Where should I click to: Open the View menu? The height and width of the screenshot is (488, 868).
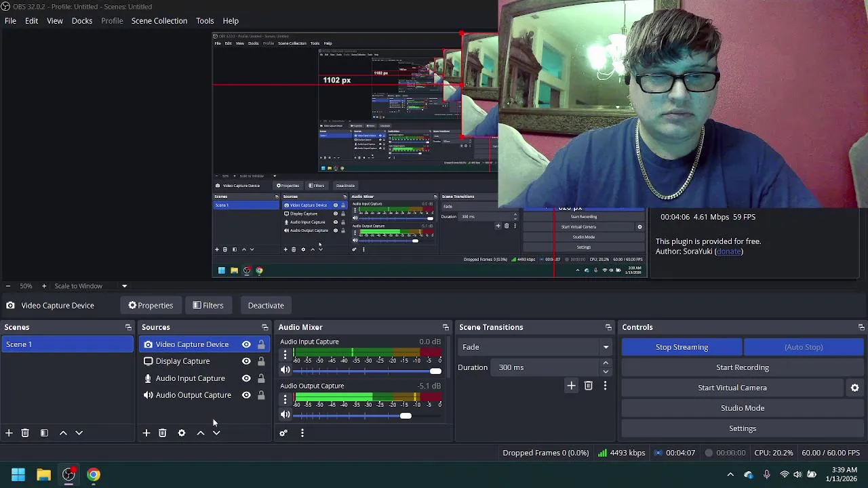point(55,21)
